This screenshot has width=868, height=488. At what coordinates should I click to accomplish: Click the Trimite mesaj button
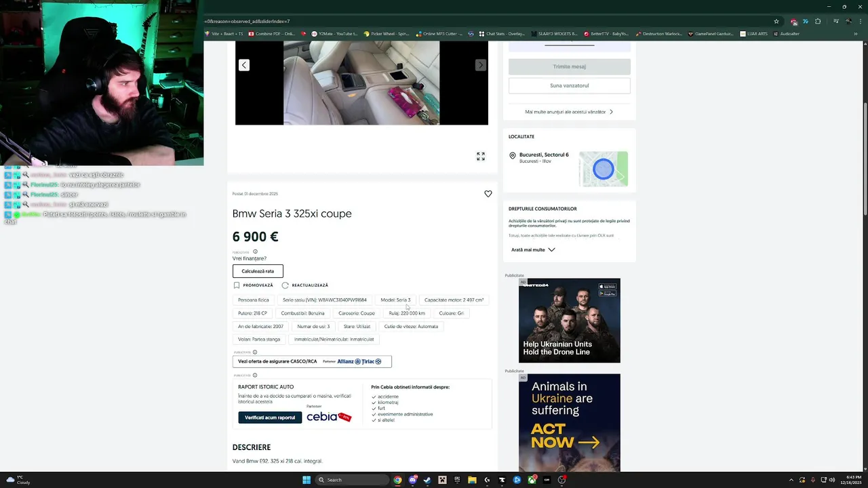click(x=570, y=66)
